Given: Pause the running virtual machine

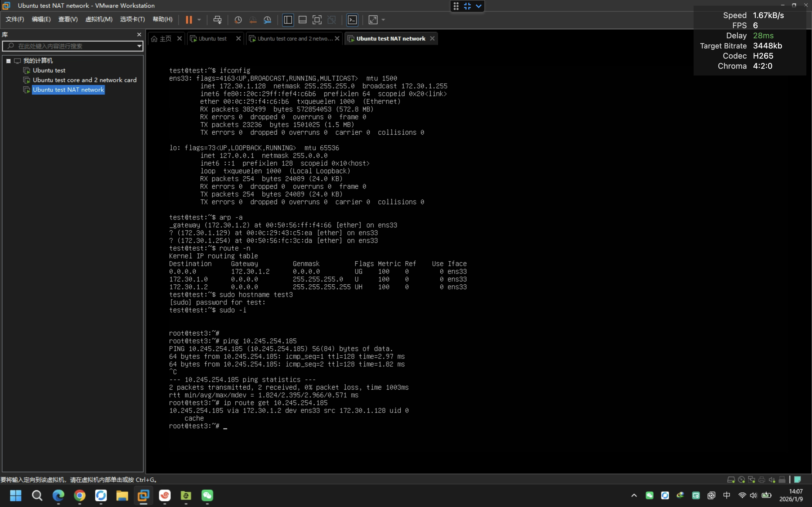Looking at the screenshot, I should tap(189, 20).
